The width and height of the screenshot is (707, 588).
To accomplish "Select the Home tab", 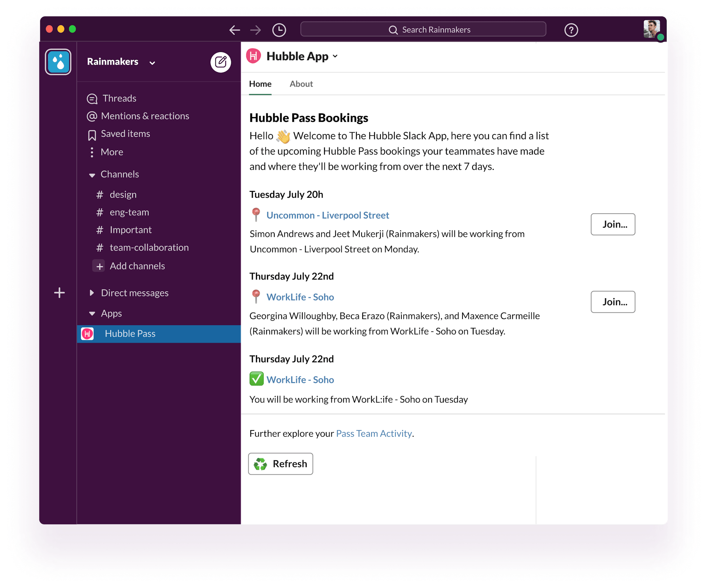I will click(260, 84).
